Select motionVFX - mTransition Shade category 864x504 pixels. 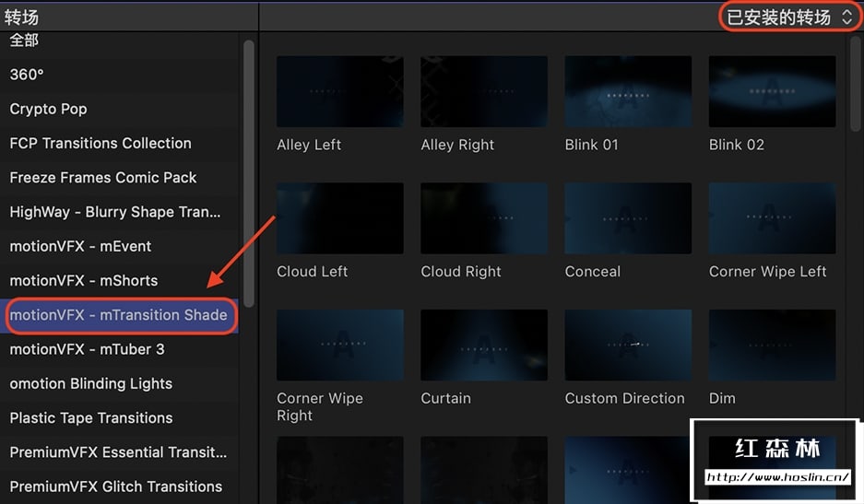click(x=118, y=315)
